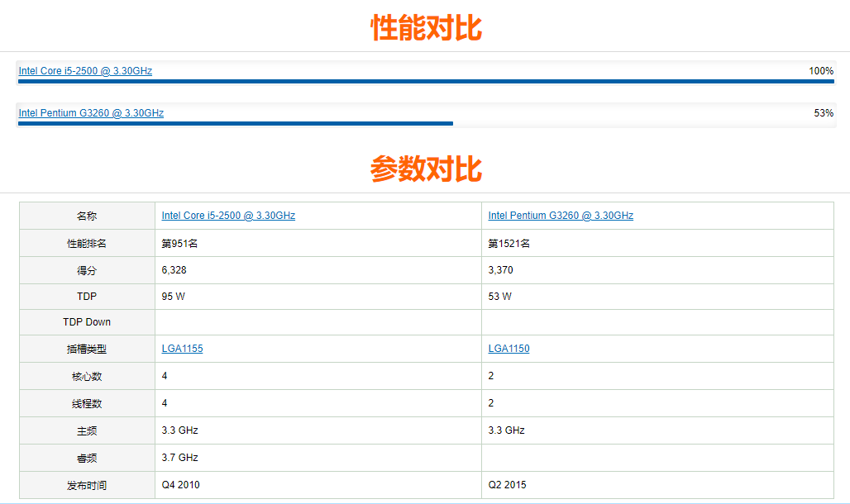Viewport: 850px width, 504px height.
Task: Click the 睿频 row label
Action: tap(87, 458)
